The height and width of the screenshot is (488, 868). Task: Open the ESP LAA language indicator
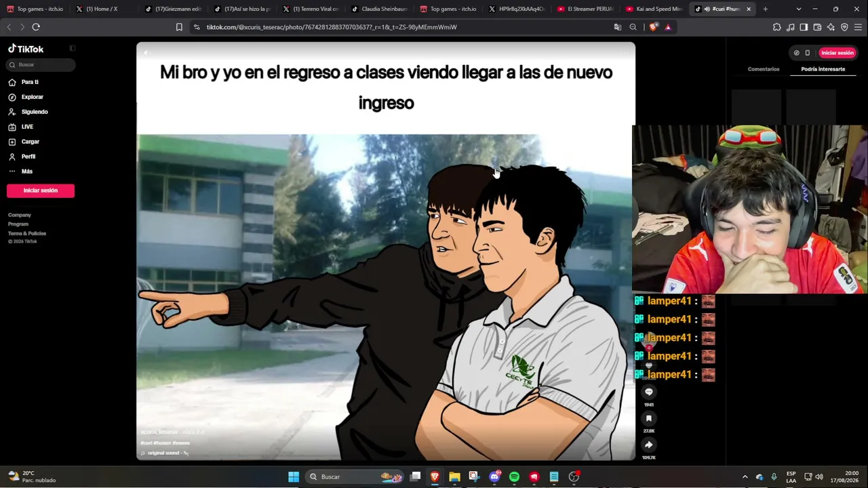pos(791,476)
